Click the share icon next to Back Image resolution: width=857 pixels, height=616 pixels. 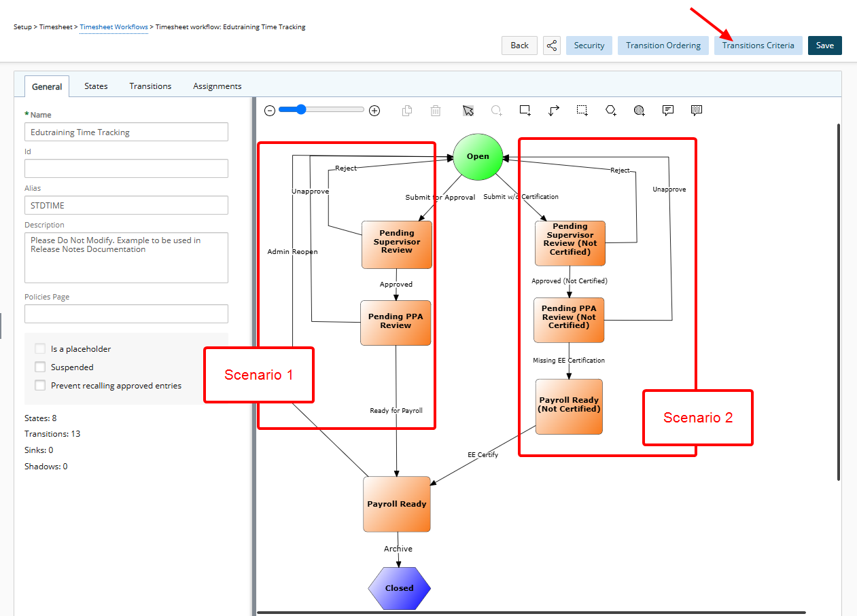[552, 46]
